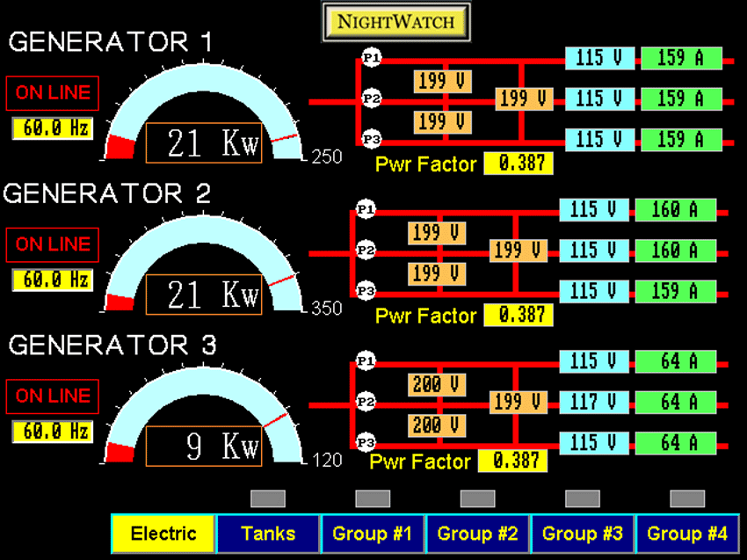Select Generator 3 9 Kw gauge display
This screenshot has height=560, width=747.
pyautogui.click(x=204, y=447)
